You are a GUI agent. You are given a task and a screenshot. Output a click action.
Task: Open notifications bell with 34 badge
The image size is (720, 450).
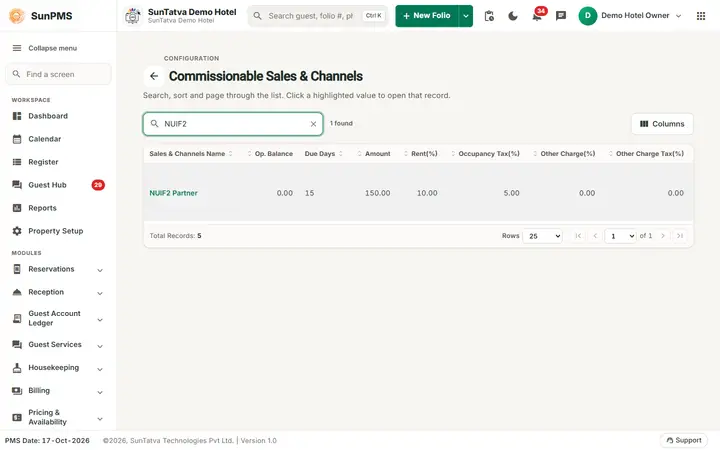pos(537,16)
